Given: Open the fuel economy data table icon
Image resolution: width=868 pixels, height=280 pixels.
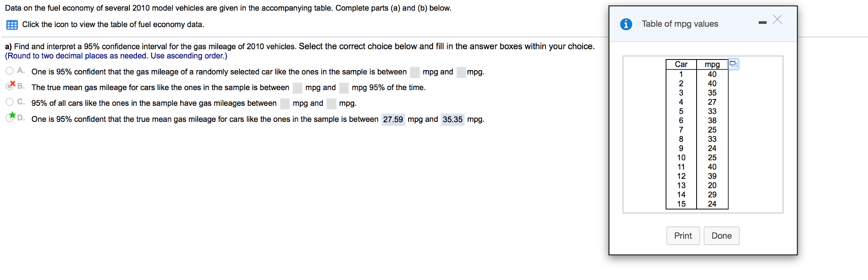Looking at the screenshot, I should [12, 25].
